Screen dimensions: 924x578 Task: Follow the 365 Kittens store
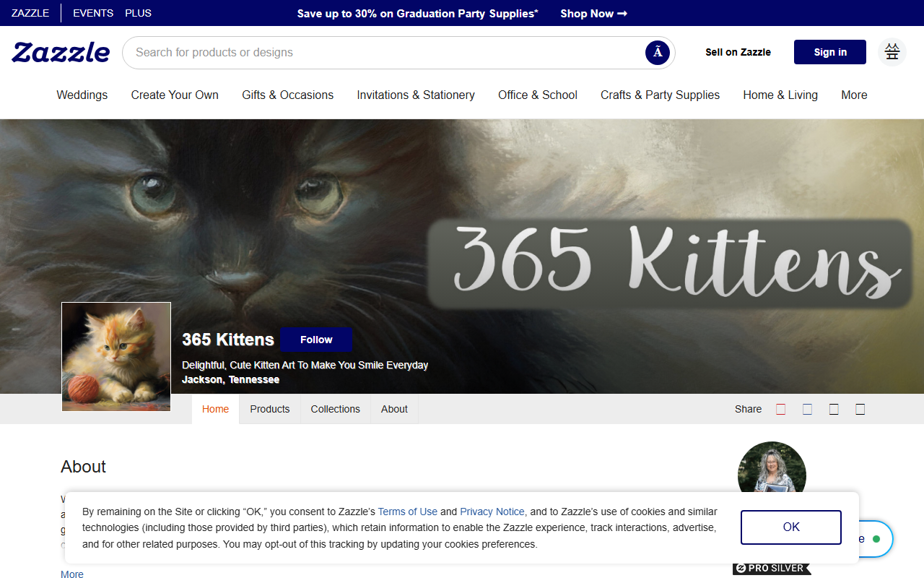click(316, 340)
